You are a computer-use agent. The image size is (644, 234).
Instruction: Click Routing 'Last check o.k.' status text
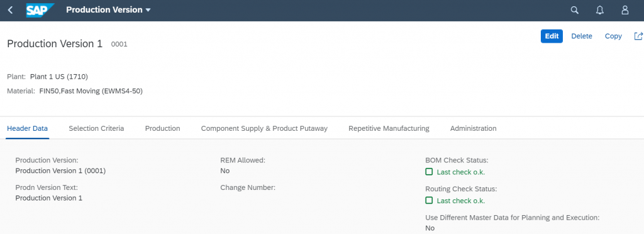click(x=461, y=201)
